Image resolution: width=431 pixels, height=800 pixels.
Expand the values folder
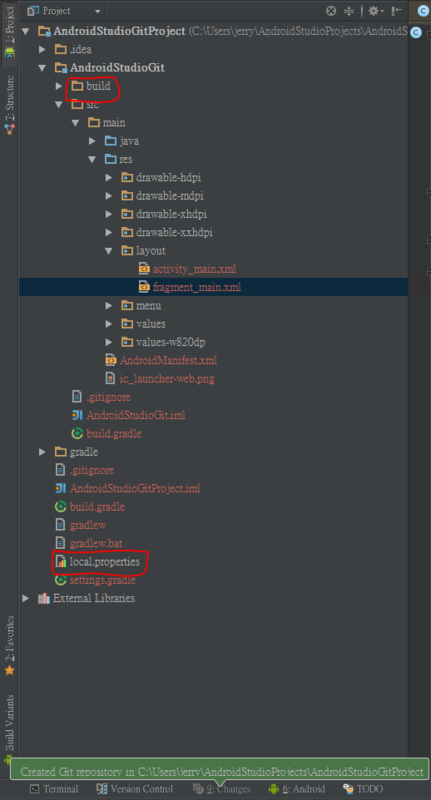[109, 324]
